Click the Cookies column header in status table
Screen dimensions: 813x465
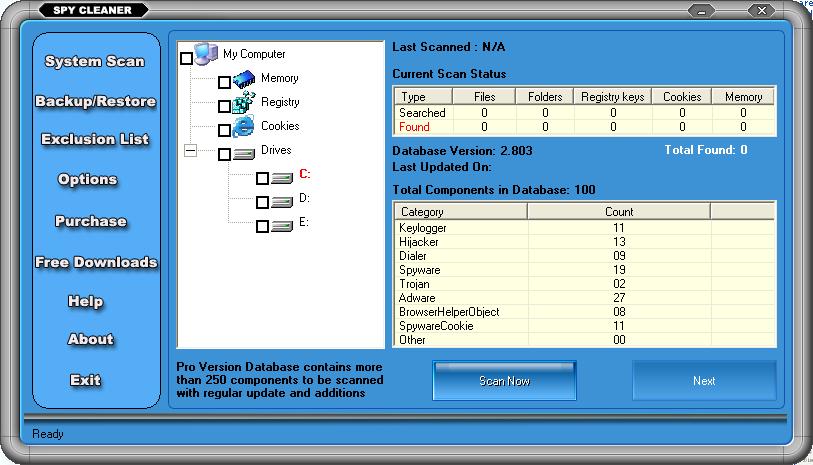[x=682, y=96]
